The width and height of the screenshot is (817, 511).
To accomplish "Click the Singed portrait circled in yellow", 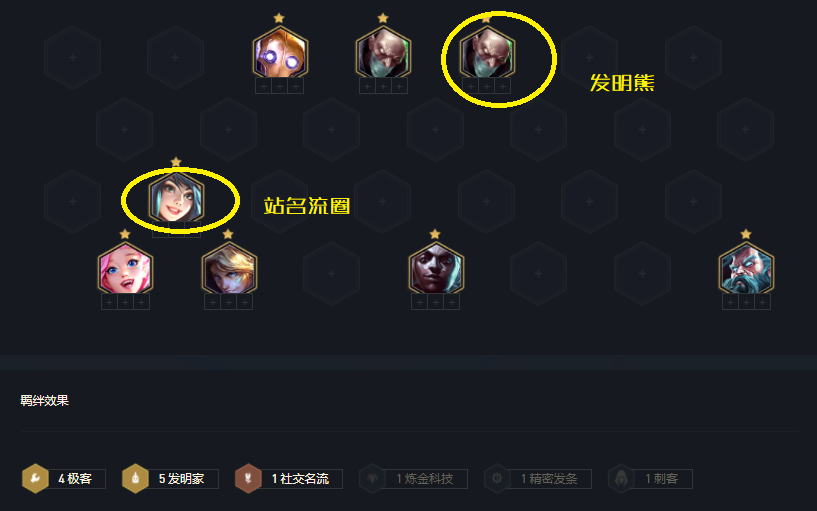I will coord(487,54).
